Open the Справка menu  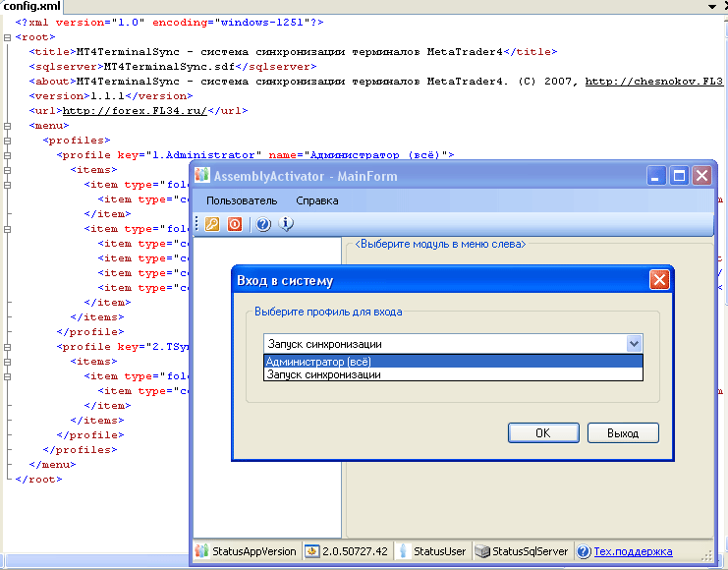pyautogui.click(x=317, y=200)
